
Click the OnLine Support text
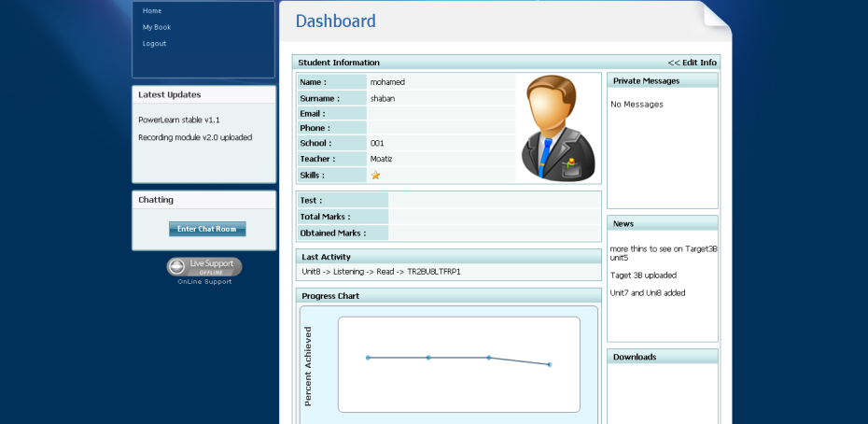pos(204,281)
